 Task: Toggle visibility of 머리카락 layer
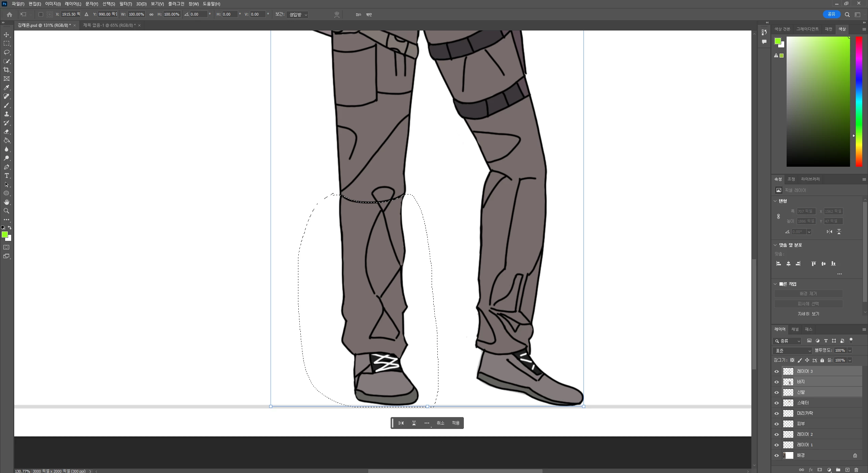click(x=776, y=413)
